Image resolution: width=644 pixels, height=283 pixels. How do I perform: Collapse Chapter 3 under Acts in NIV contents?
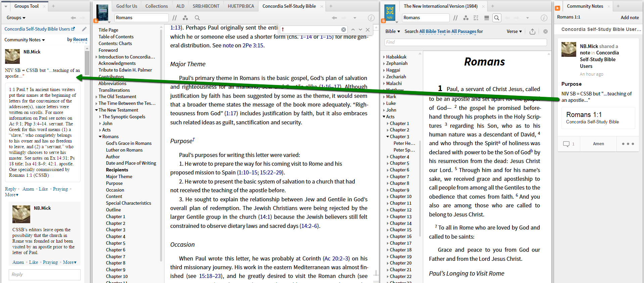388,137
